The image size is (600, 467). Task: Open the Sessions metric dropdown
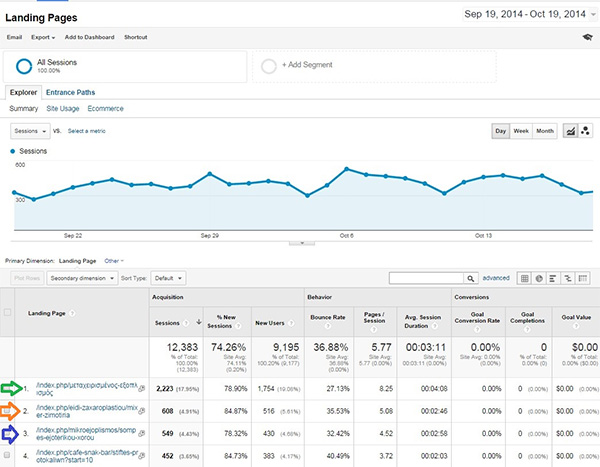(29, 131)
